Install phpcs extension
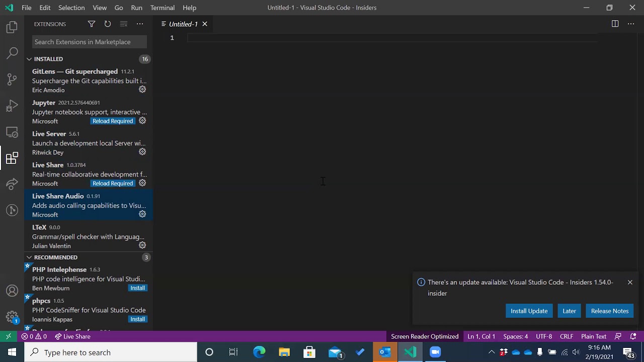This screenshot has height=362, width=644. [x=137, y=319]
